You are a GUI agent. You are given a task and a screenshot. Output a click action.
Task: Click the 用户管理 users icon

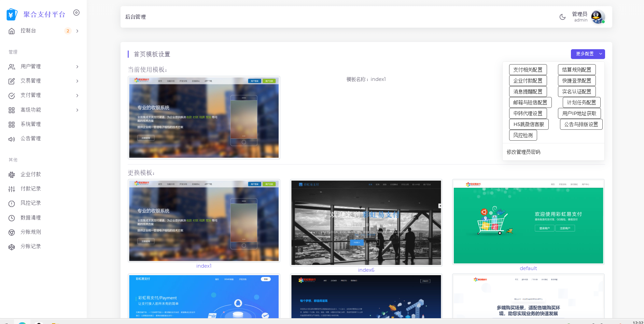(x=12, y=67)
